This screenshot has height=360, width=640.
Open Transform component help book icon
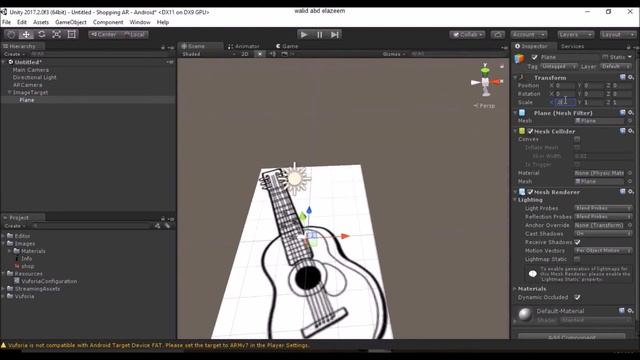click(622, 77)
